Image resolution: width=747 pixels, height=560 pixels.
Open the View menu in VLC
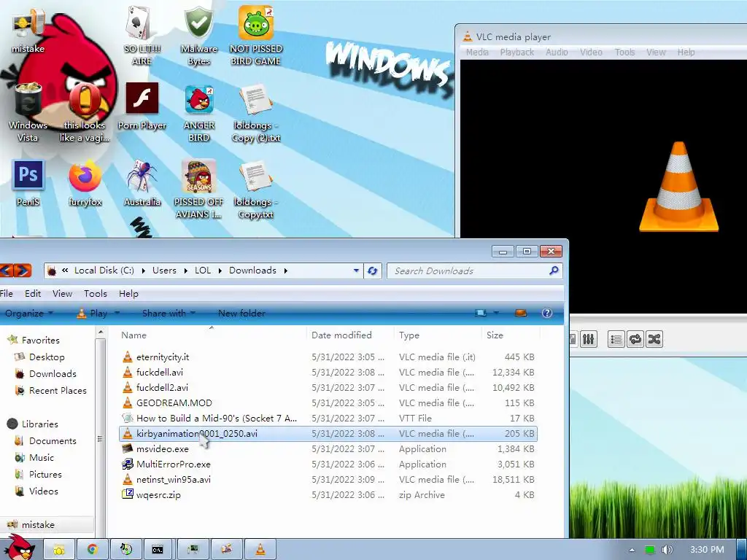point(656,52)
